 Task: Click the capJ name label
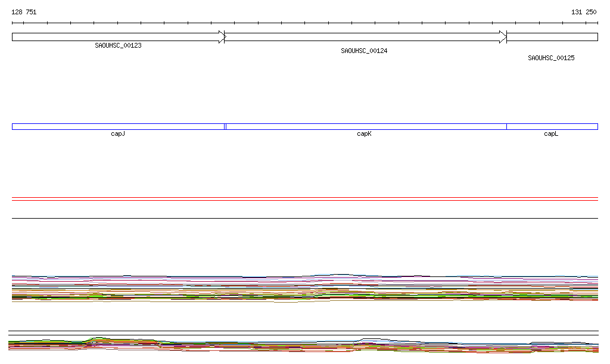pos(118,134)
